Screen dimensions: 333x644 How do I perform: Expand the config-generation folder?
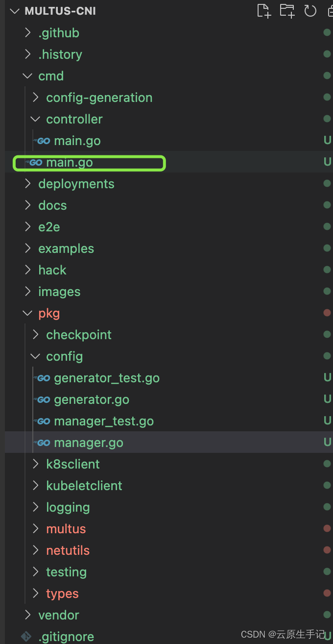35,98
